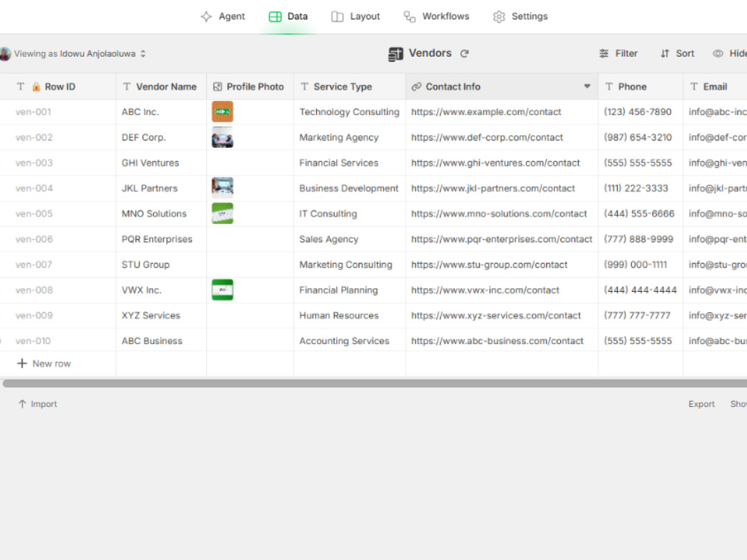Select the Phone column header
The height and width of the screenshot is (560, 747).
pos(641,87)
